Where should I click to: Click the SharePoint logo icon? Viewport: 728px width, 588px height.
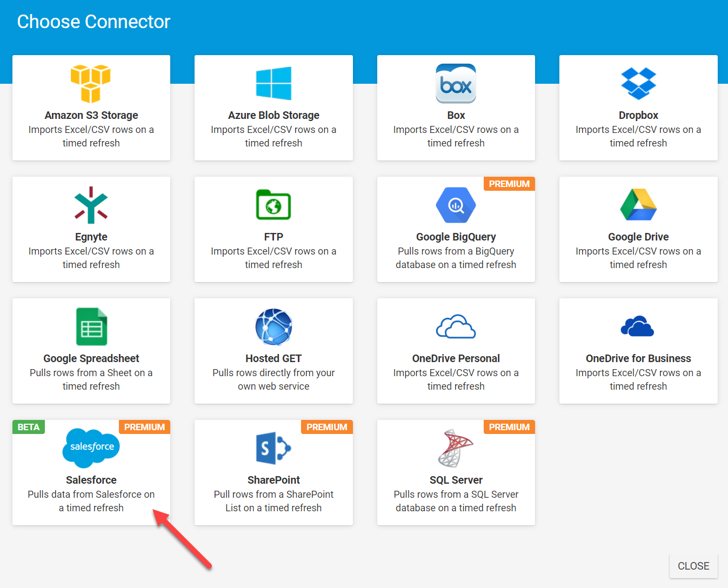coord(273,448)
